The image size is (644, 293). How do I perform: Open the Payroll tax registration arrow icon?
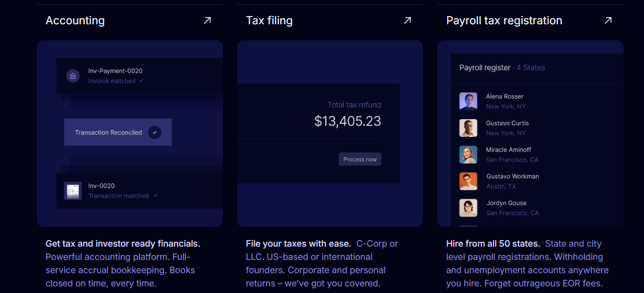[608, 20]
